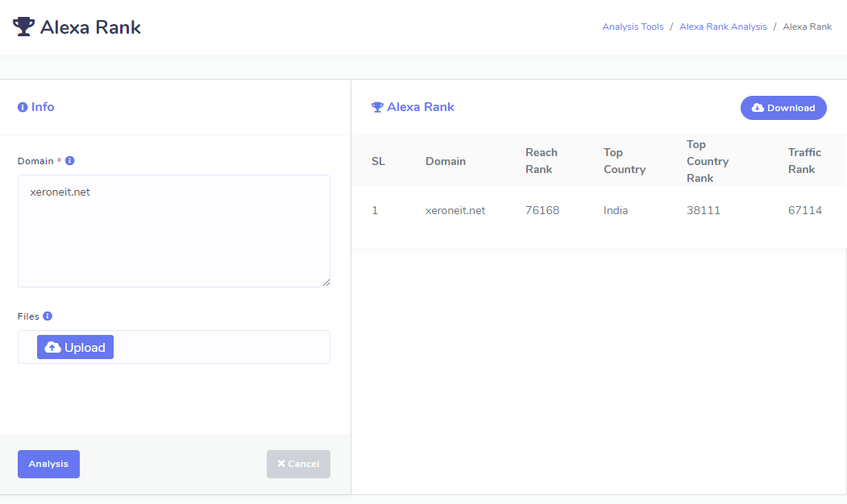Click the cloud icon inside the Upload button
Image resolution: width=847 pixels, height=504 pixels.
[52, 347]
